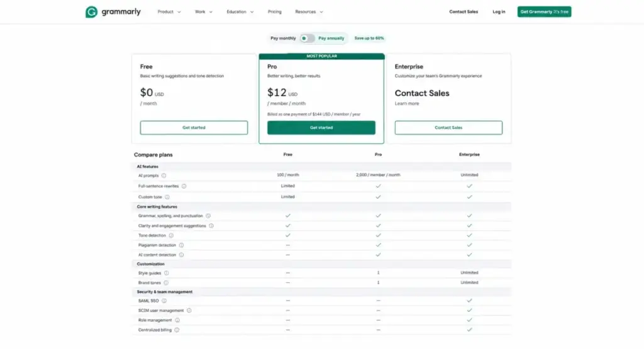This screenshot has height=349, width=644.
Task: Click the Core writing features section header
Action: (157, 207)
